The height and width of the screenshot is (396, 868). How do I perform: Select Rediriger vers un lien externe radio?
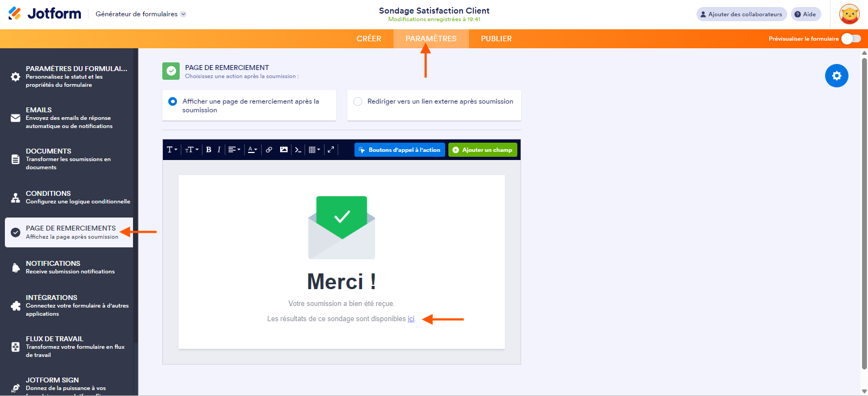click(x=358, y=101)
